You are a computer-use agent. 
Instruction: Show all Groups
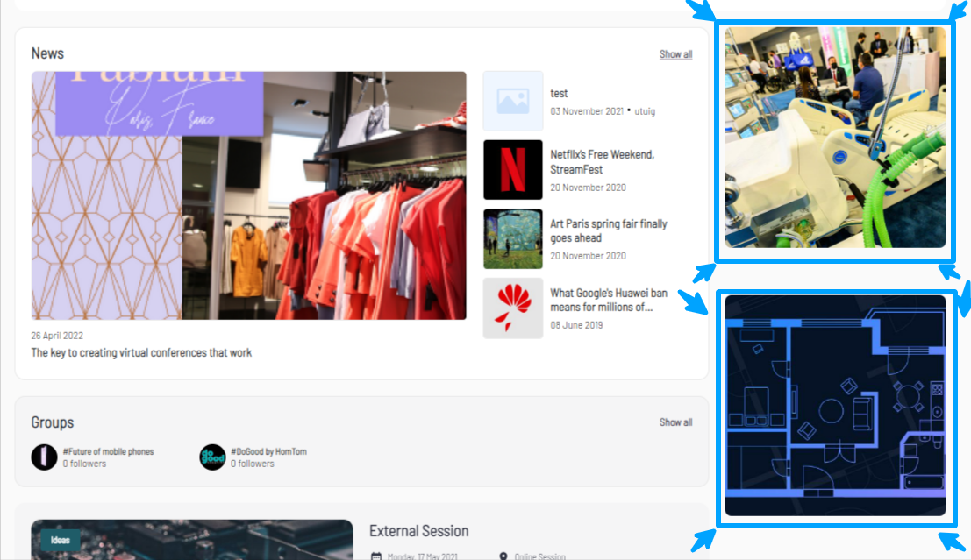click(x=675, y=422)
